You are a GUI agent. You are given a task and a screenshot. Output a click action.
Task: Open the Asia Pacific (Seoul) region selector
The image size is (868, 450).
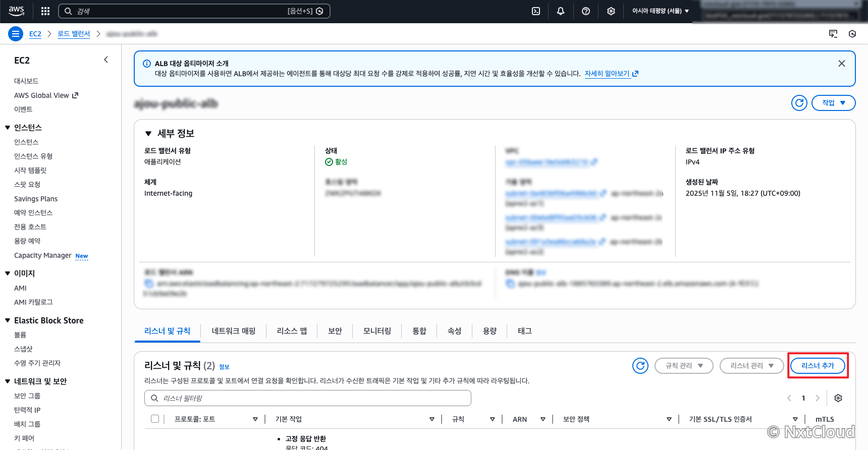click(661, 11)
